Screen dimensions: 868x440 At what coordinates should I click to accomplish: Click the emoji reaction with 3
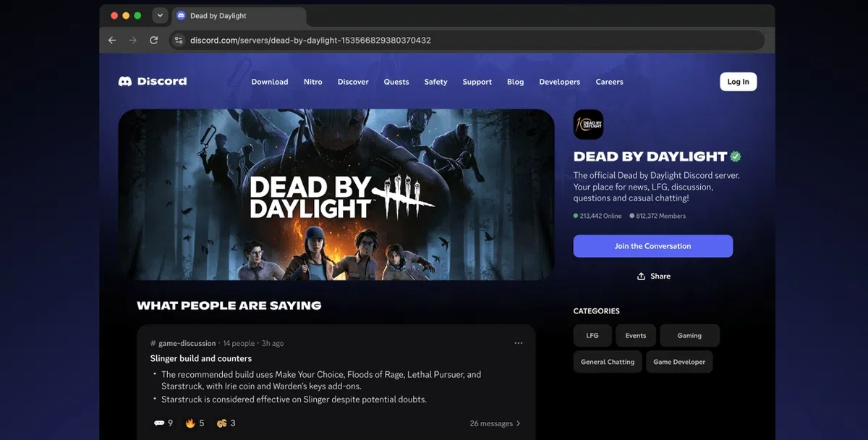pos(226,423)
